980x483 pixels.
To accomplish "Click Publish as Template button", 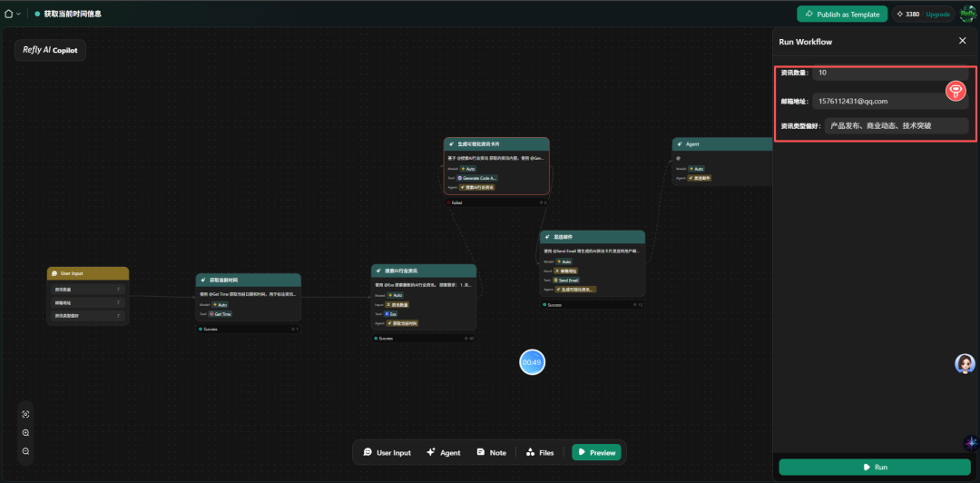I will coord(842,14).
